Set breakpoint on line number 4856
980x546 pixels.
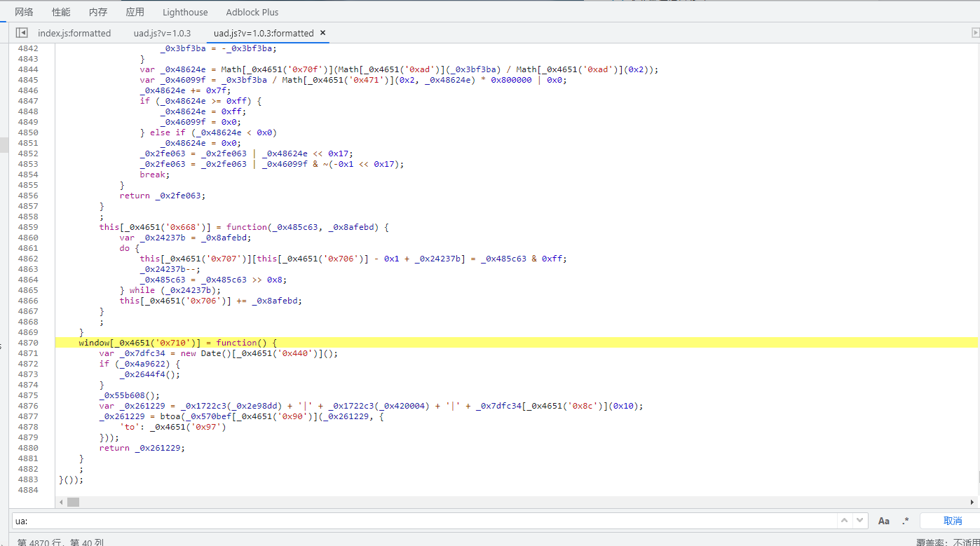pos(28,196)
